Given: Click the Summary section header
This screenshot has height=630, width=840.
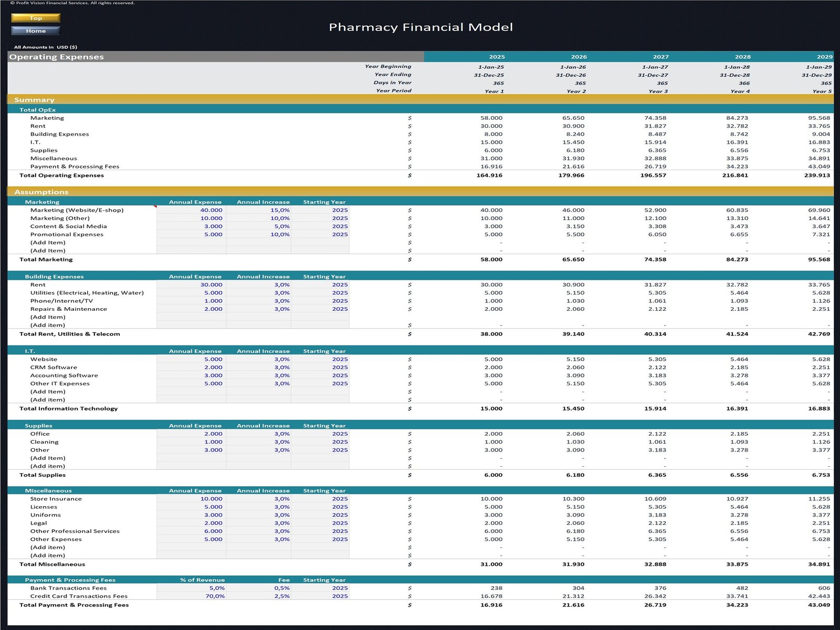Looking at the screenshot, I should click(x=34, y=100).
